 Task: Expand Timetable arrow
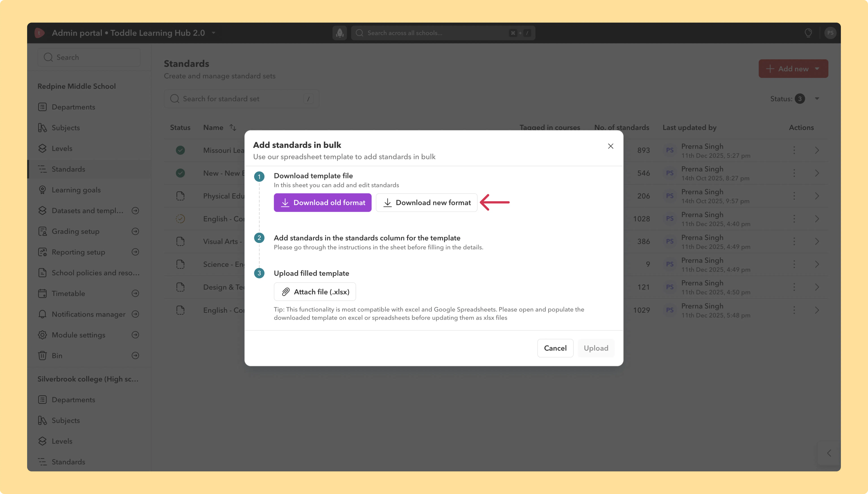pos(135,293)
